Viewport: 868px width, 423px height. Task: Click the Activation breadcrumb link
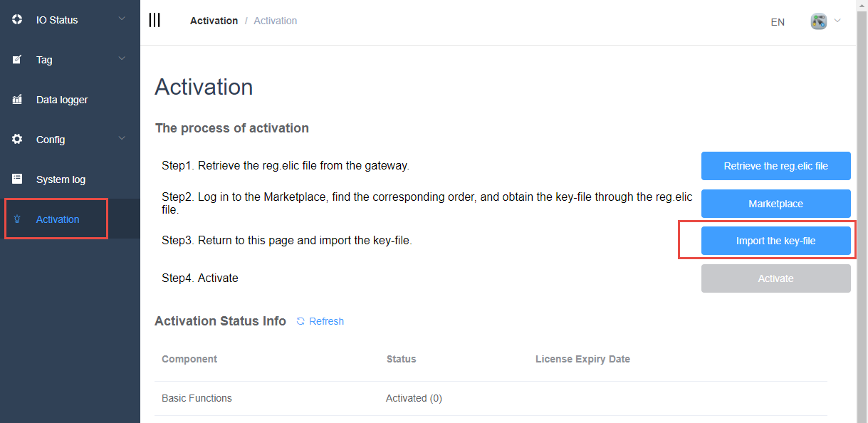pyautogui.click(x=214, y=21)
